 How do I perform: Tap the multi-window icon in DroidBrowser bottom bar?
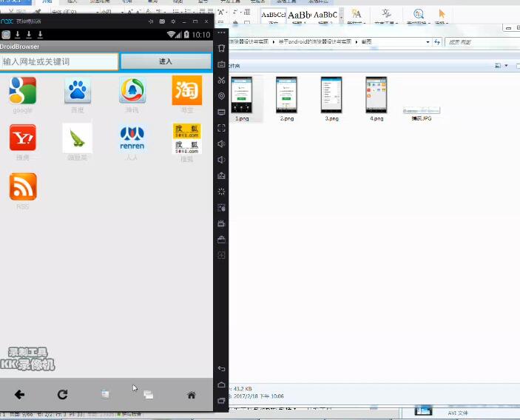click(148, 394)
